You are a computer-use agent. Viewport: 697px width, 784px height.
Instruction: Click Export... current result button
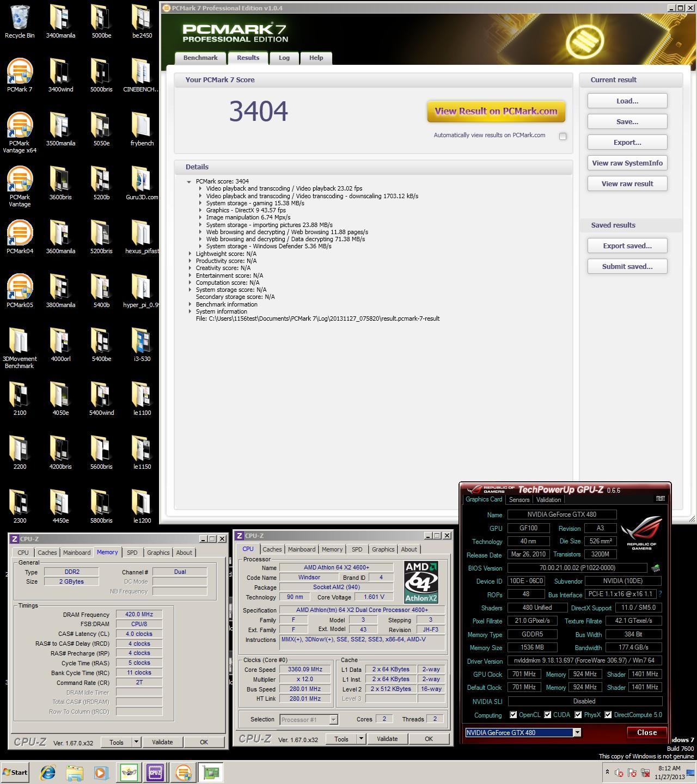pos(627,143)
